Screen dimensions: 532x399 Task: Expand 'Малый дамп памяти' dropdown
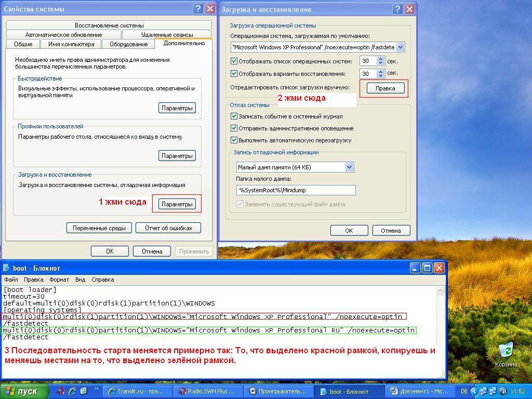coord(349,167)
